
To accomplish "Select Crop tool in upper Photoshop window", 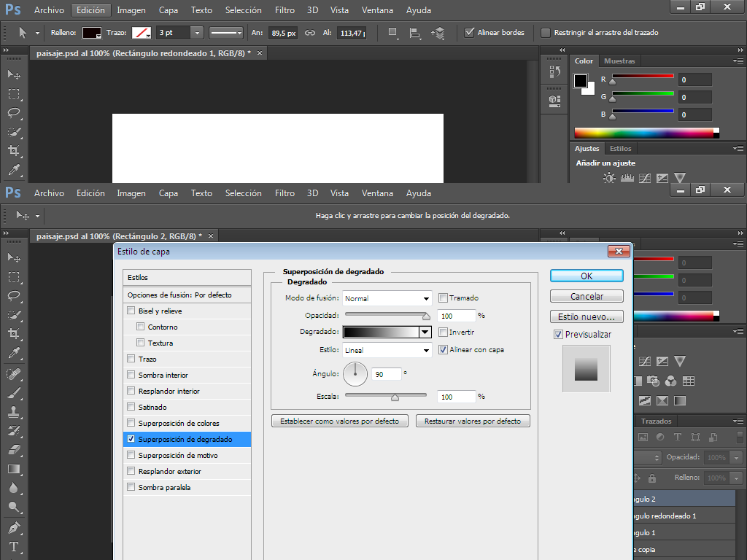I will [x=14, y=151].
